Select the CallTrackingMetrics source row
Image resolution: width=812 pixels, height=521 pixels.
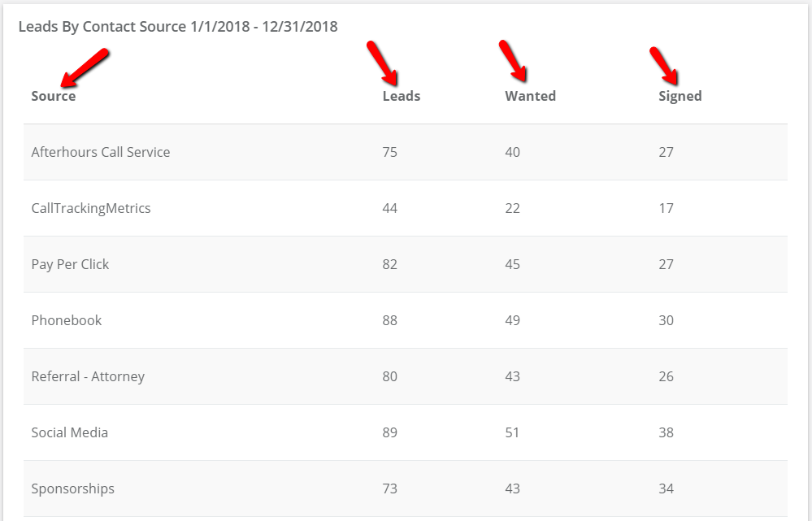[406, 208]
